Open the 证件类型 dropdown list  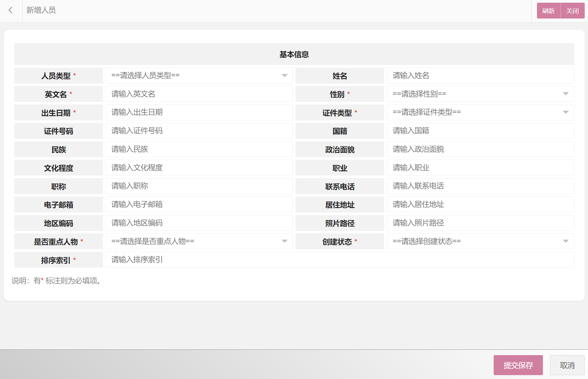(480, 113)
